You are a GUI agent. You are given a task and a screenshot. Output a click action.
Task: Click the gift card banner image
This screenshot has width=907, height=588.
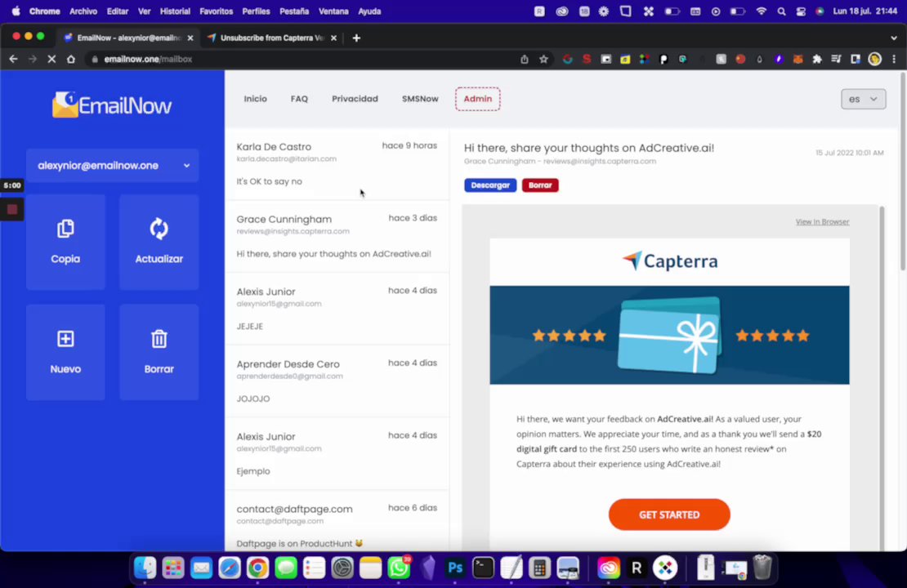(669, 335)
